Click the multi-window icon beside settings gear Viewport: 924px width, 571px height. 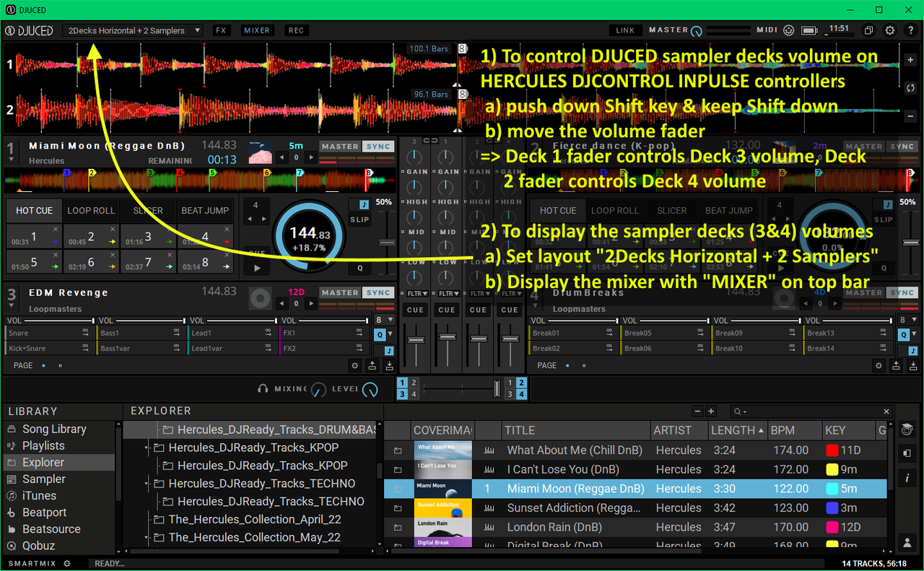point(869,30)
